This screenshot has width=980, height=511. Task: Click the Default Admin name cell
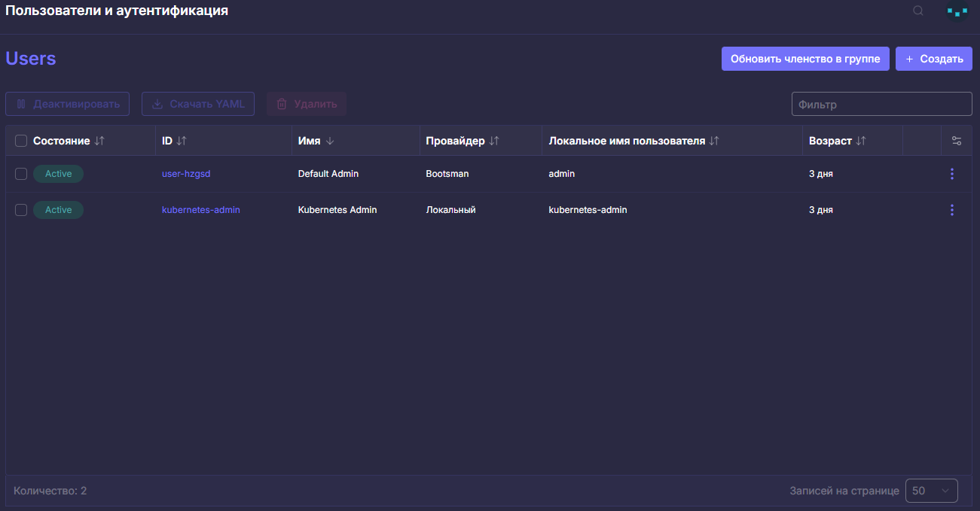[x=328, y=174]
